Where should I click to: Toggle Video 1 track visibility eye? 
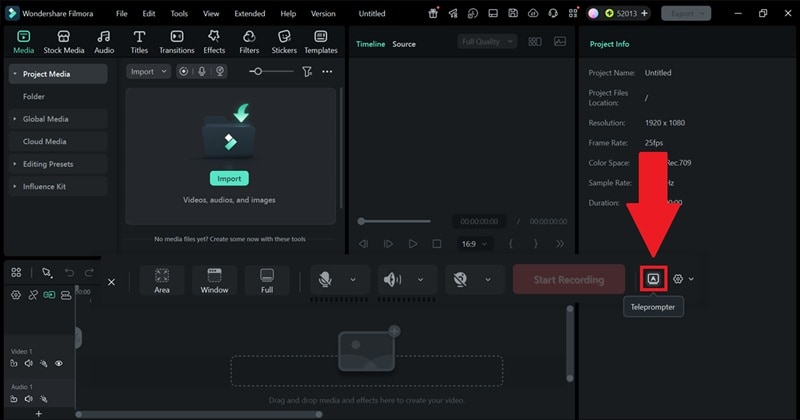(x=59, y=363)
